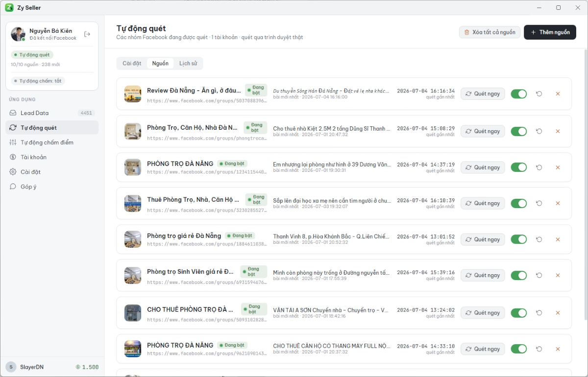The image size is (588, 377).
Task: Click Thuê Phòng Trọ, Nhà, Căn Hộ group title
Action: [193, 200]
